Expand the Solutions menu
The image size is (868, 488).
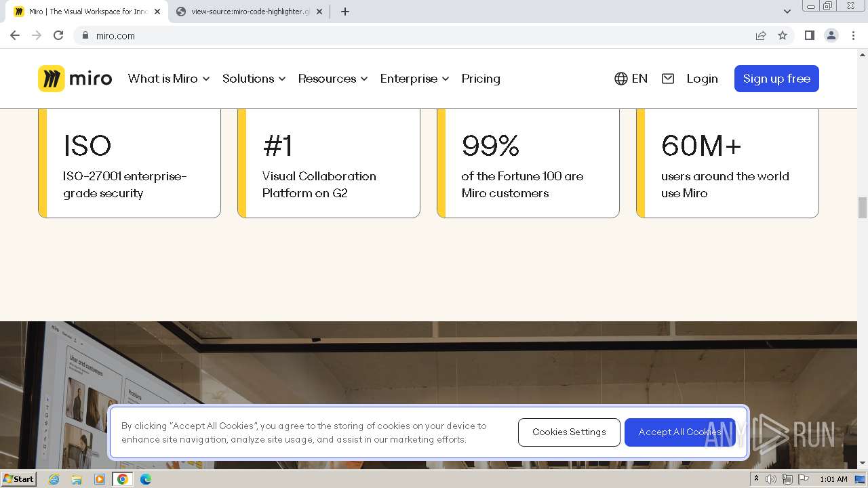254,79
